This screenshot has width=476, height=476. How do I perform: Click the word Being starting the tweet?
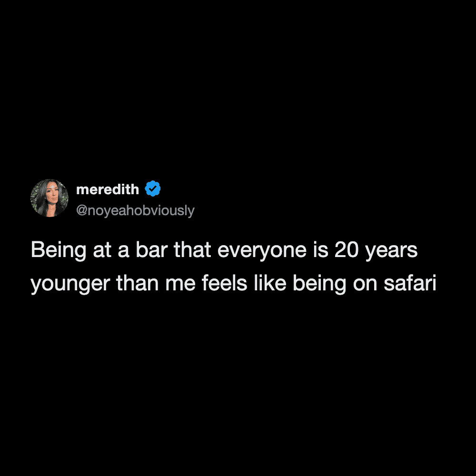59,251
